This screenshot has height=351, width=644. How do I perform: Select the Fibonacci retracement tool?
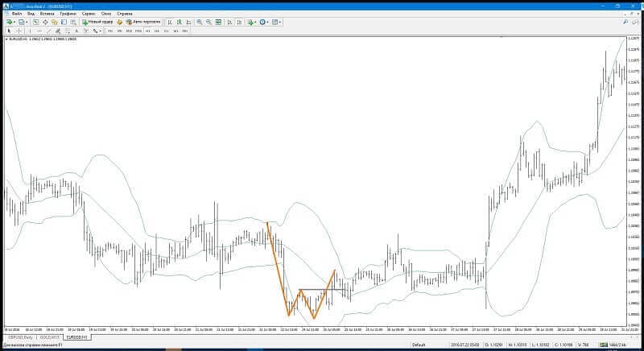67,31
